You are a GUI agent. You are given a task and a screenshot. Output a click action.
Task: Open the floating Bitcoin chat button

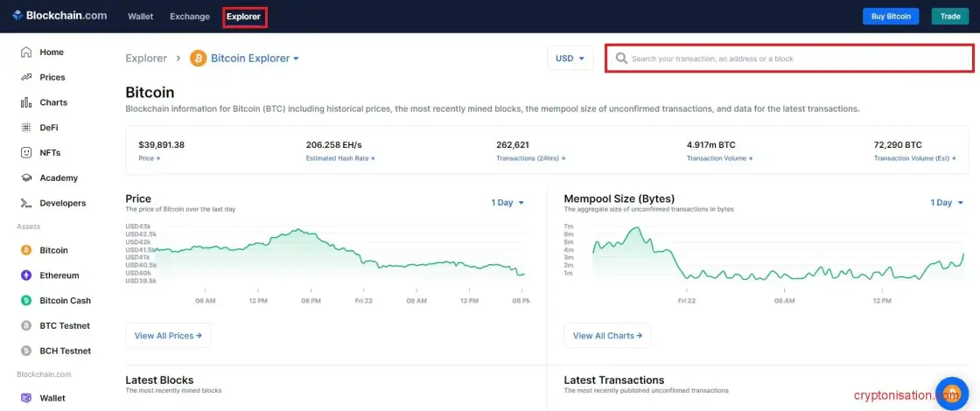pyautogui.click(x=951, y=393)
